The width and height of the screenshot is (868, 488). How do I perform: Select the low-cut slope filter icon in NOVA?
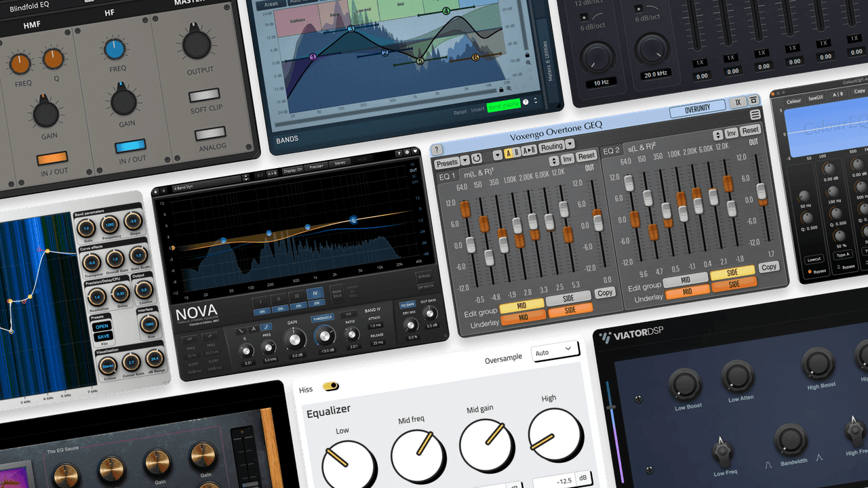tap(241, 331)
